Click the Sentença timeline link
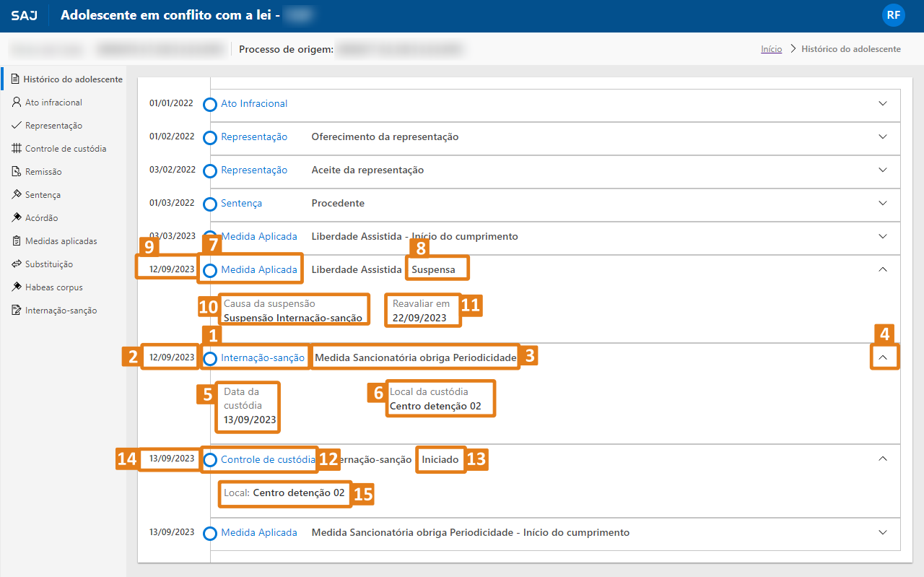The width and height of the screenshot is (924, 577). (241, 204)
